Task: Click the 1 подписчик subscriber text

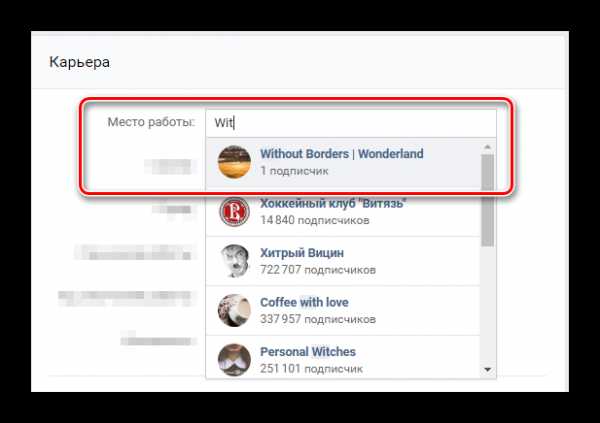Action: pos(294,171)
